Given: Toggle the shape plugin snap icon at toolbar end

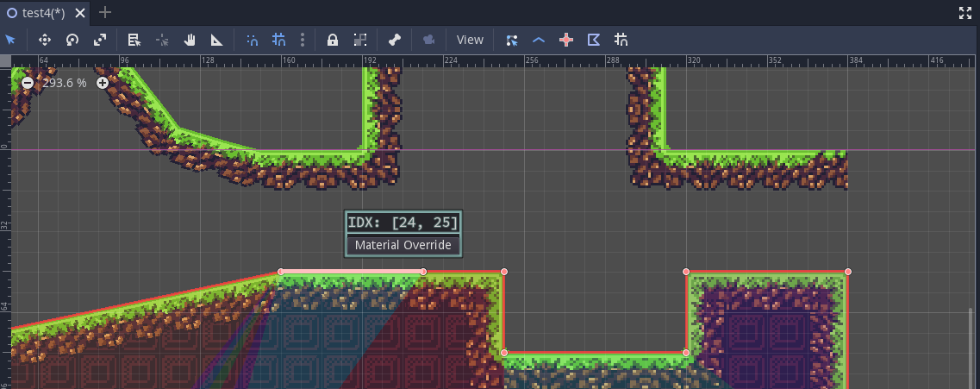Looking at the screenshot, I should pos(621,40).
